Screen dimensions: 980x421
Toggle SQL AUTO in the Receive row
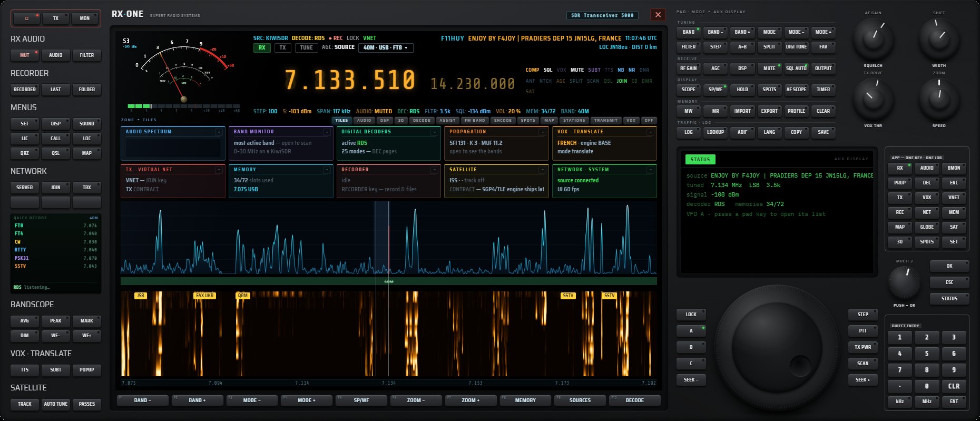coord(796,68)
